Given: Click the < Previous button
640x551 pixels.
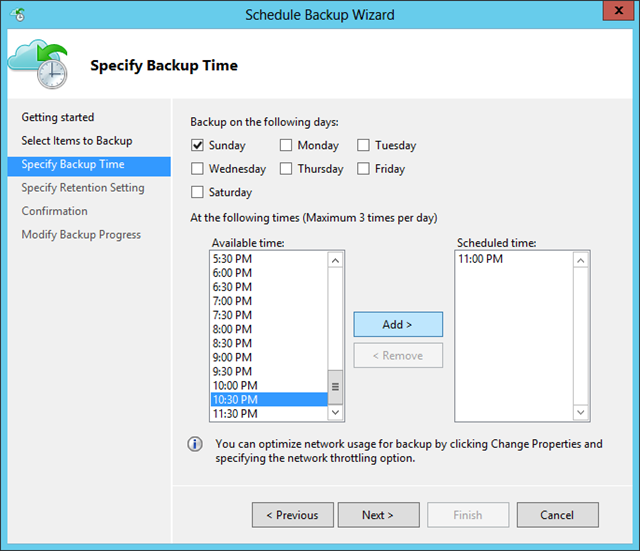Looking at the screenshot, I should [x=293, y=515].
